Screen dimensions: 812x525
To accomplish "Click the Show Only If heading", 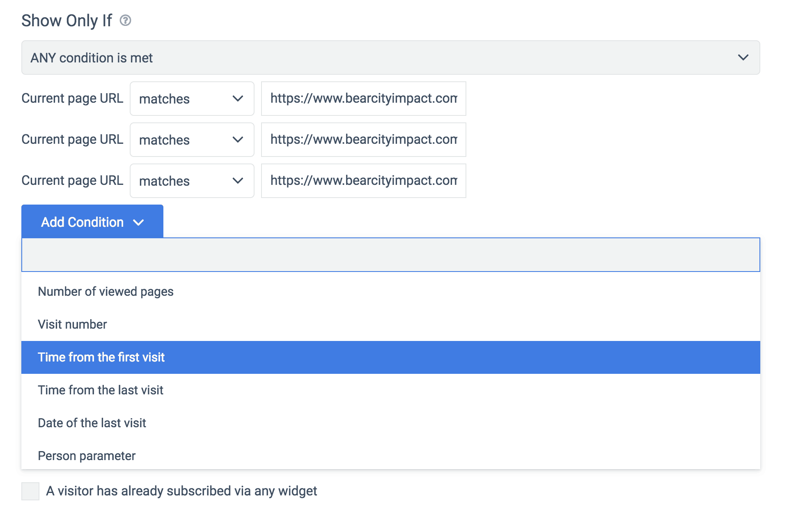I will pyautogui.click(x=67, y=21).
